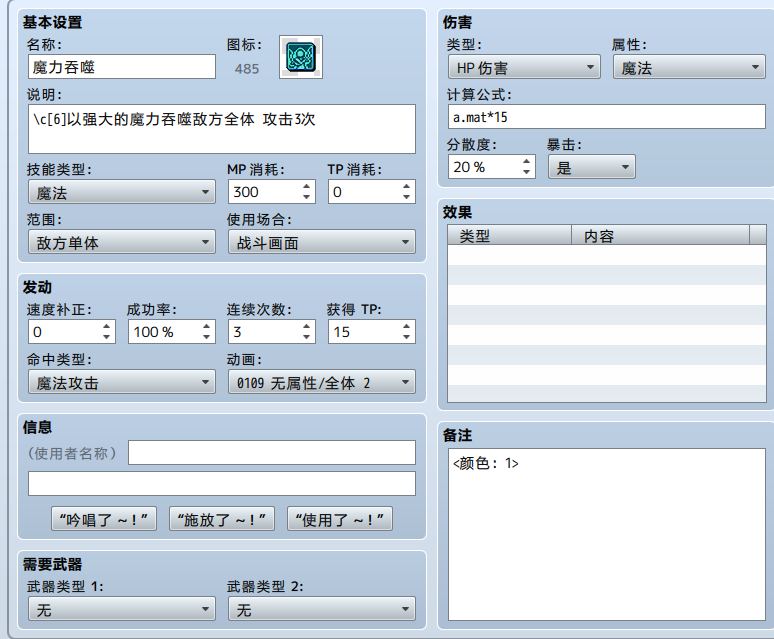
Task: Increase the 分散度 percentage
Action: point(527,161)
